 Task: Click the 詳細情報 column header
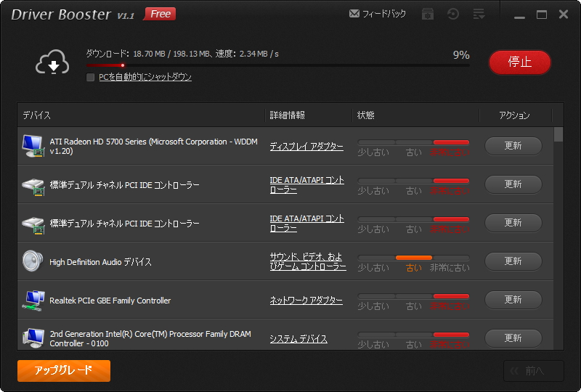pos(287,115)
